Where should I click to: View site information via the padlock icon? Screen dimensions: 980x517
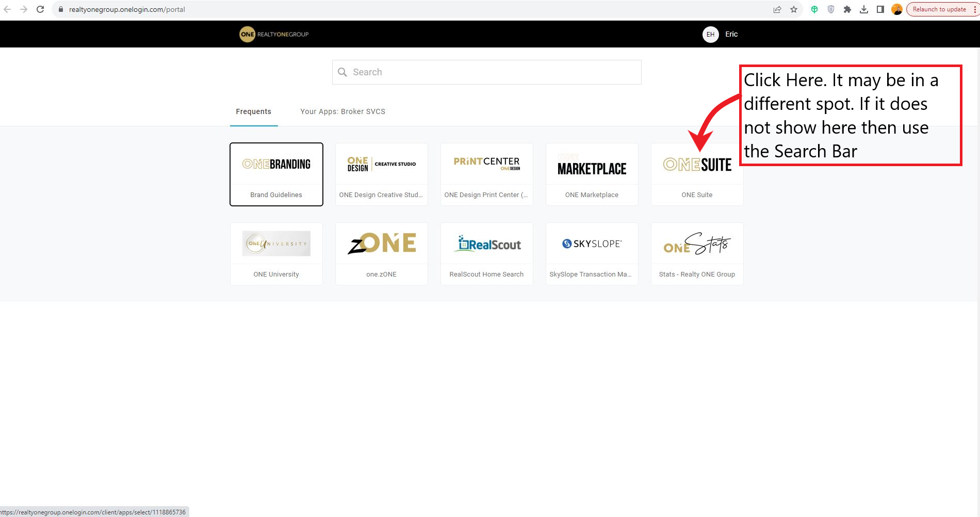click(61, 9)
